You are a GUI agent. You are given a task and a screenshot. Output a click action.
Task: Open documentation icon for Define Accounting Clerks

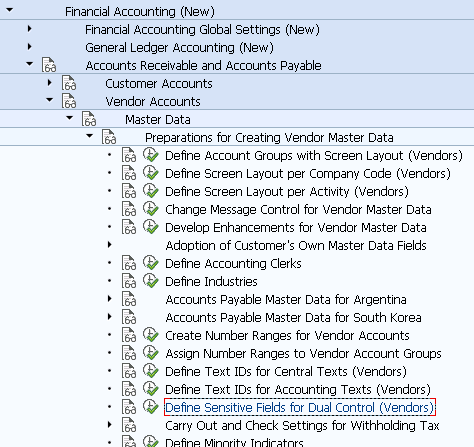click(x=129, y=263)
